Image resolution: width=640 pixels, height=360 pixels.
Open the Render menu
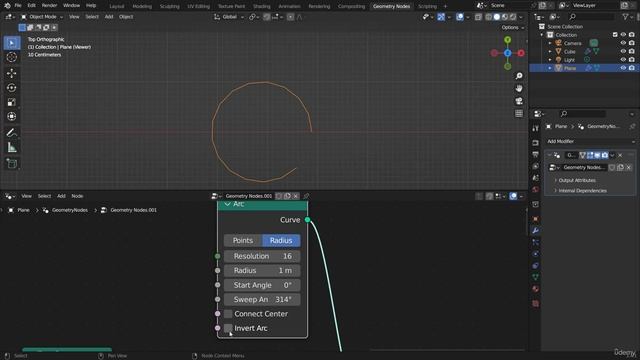[x=49, y=6]
